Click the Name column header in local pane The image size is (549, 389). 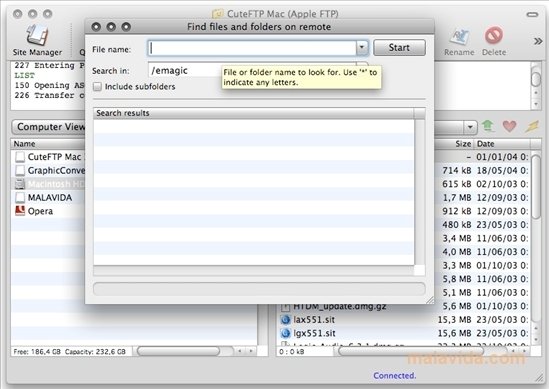click(48, 144)
